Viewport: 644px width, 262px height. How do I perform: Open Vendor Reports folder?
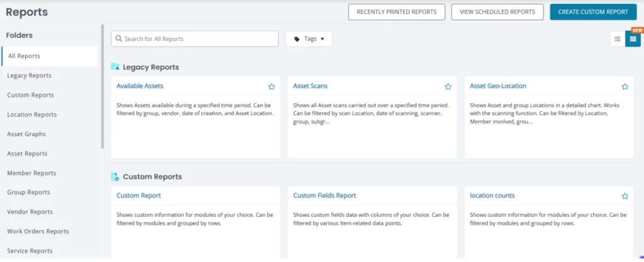pyautogui.click(x=30, y=212)
